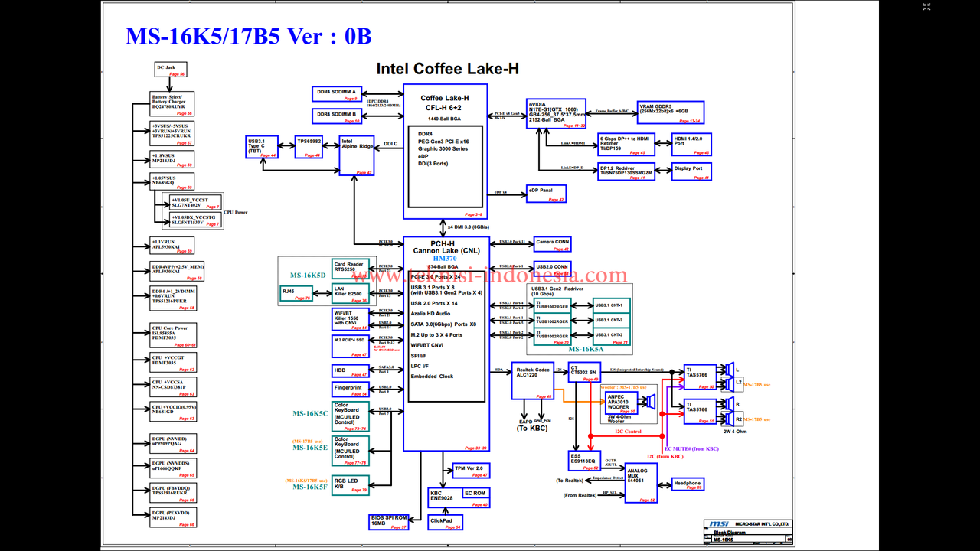Select the Intel Alpine Ridge block
Viewport: 980px width, 551px height.
[x=357, y=155]
